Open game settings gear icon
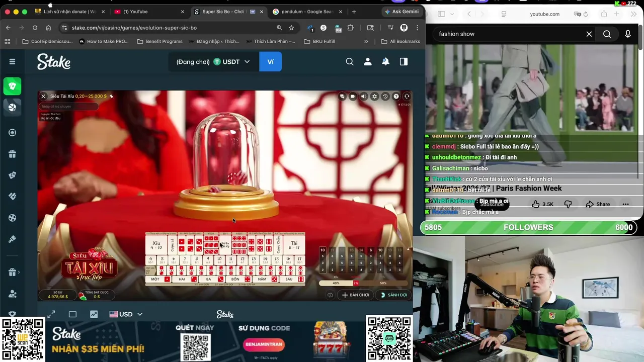This screenshot has width=644, height=362. 374,97
